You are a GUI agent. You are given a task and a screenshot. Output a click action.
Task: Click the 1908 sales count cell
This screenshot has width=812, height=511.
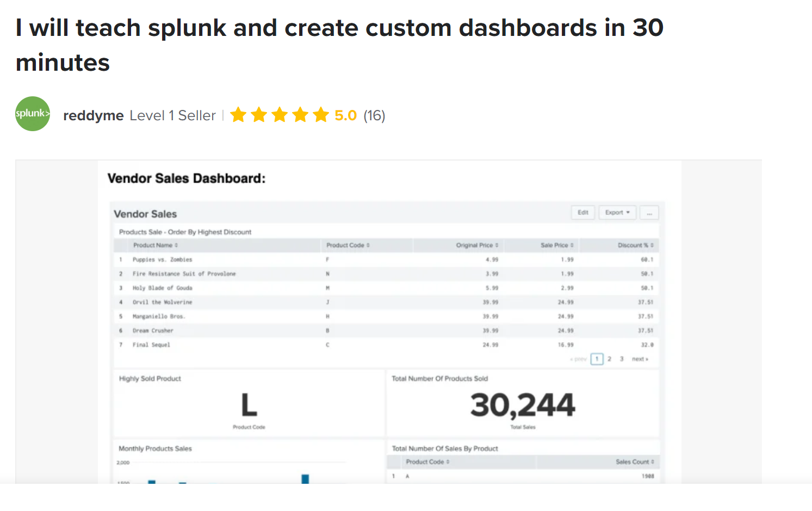click(648, 476)
